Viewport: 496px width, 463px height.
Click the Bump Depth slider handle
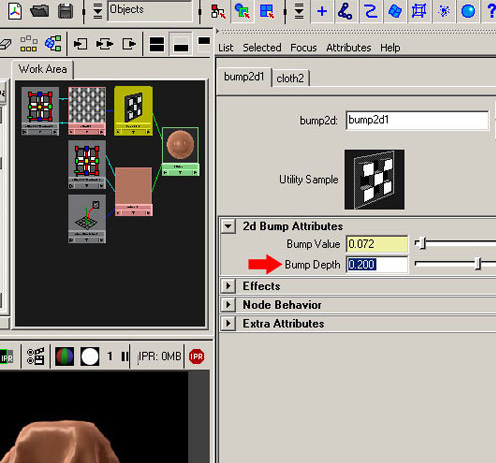[478, 264]
